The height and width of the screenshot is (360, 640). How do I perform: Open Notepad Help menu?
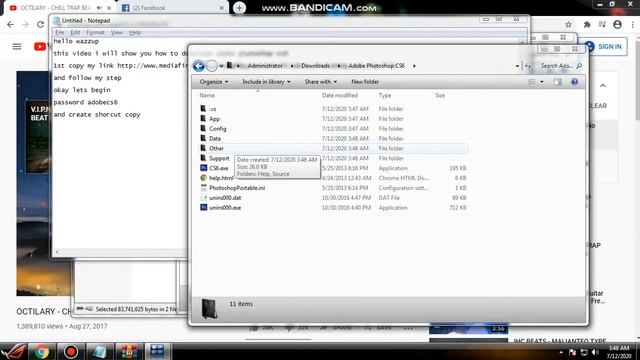[x=135, y=33]
